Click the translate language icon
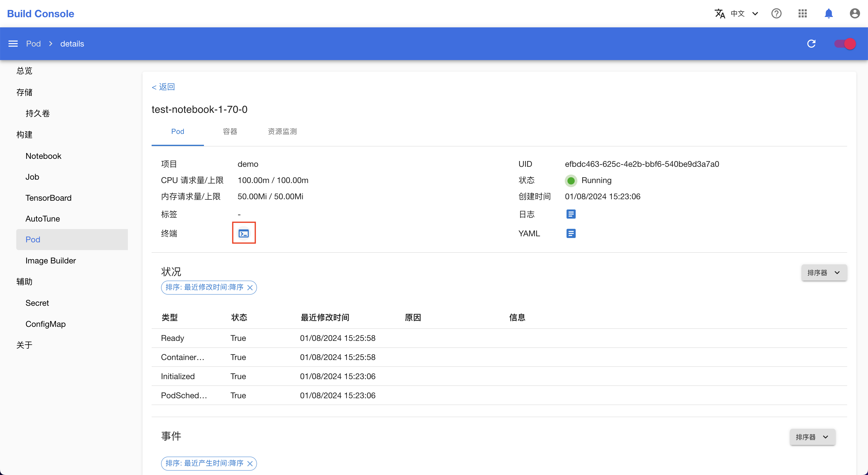 (x=720, y=14)
